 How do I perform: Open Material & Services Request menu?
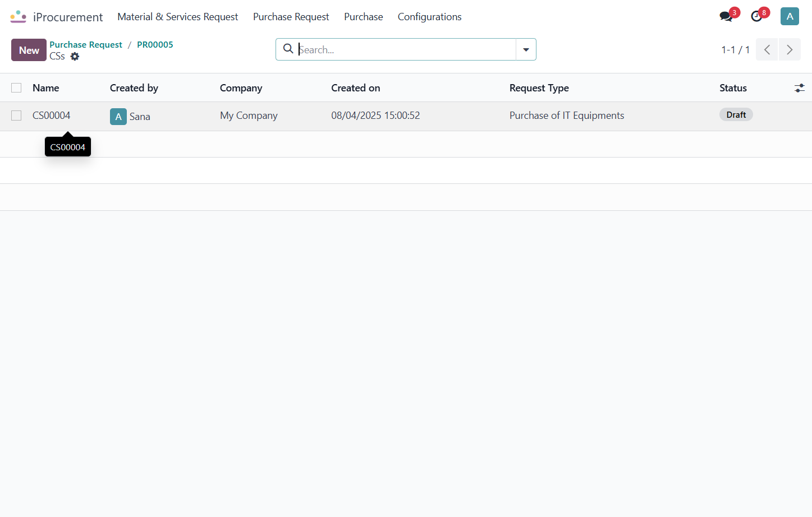178,17
